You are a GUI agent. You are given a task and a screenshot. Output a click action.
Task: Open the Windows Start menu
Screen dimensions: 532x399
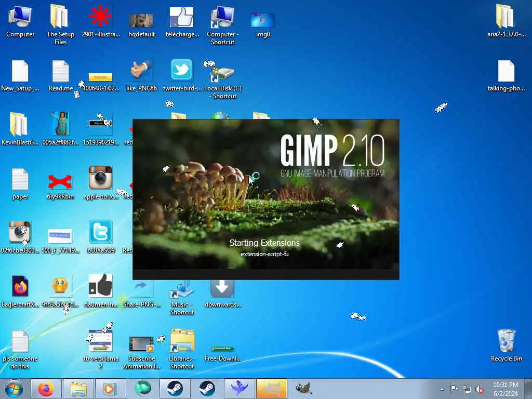tap(14, 389)
